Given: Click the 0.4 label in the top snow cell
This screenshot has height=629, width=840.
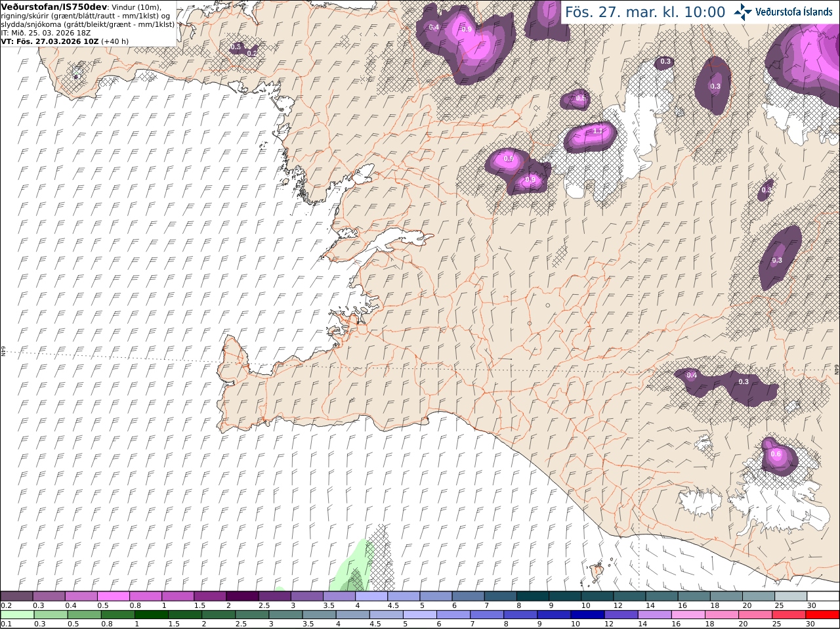Looking at the screenshot, I should click(x=434, y=27).
